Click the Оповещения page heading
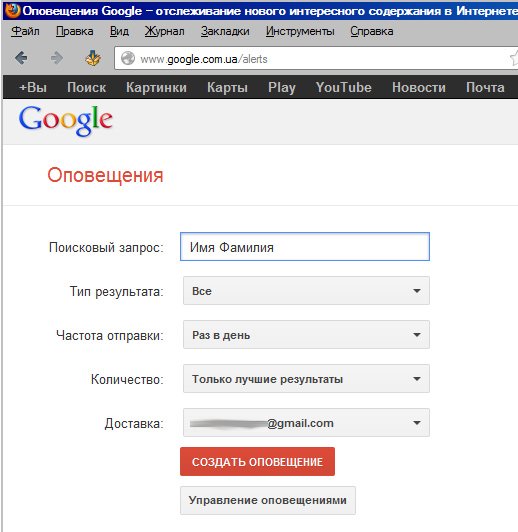The width and height of the screenshot is (518, 532). (105, 175)
